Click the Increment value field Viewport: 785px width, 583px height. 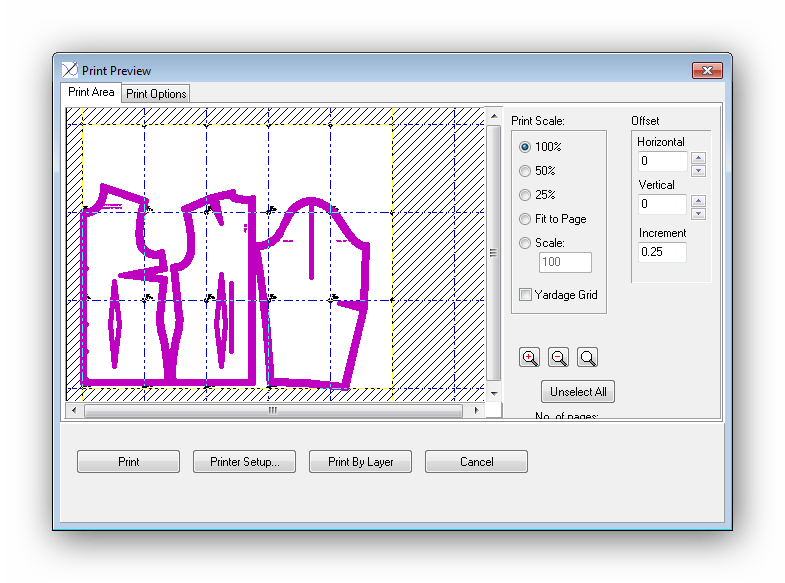662,252
